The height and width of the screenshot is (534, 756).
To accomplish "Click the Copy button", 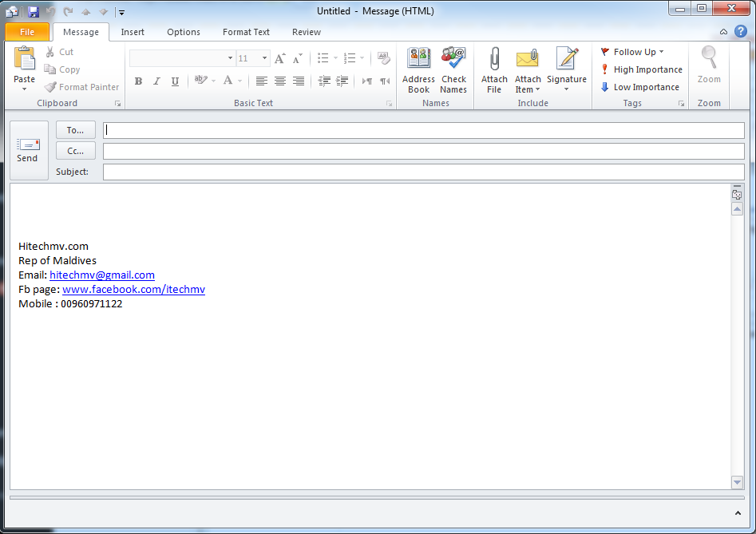I will click(62, 69).
